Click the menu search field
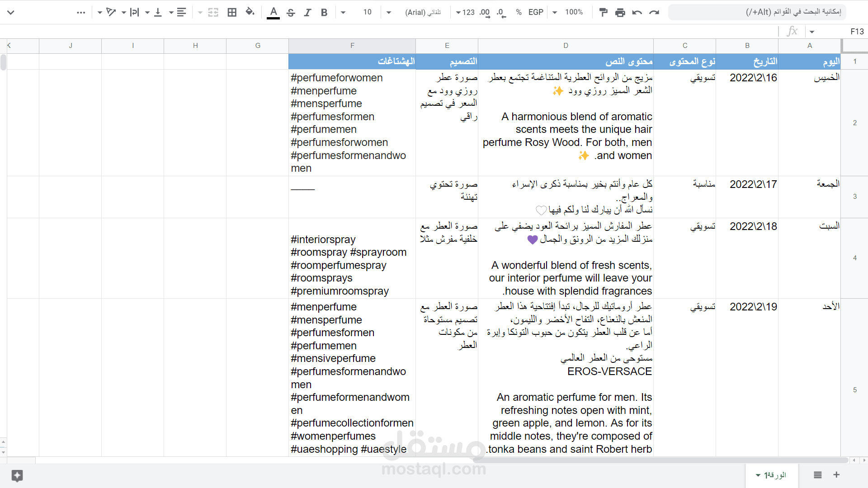This screenshot has width=868, height=488. pyautogui.click(x=757, y=12)
